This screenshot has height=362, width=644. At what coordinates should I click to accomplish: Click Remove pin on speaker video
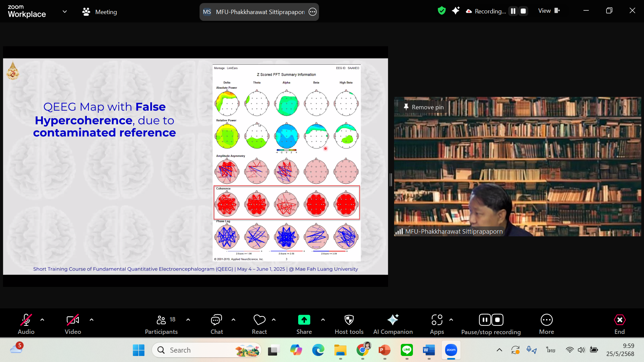424,107
